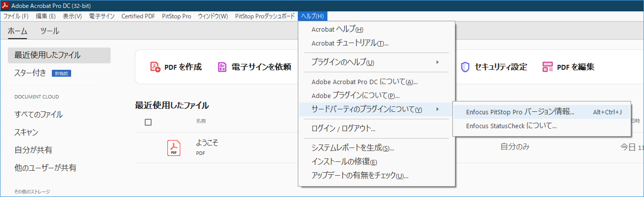This screenshot has height=197, width=644.
Task: Click the Adobe Acrobat title bar logo
Action: pyautogui.click(x=5, y=5)
